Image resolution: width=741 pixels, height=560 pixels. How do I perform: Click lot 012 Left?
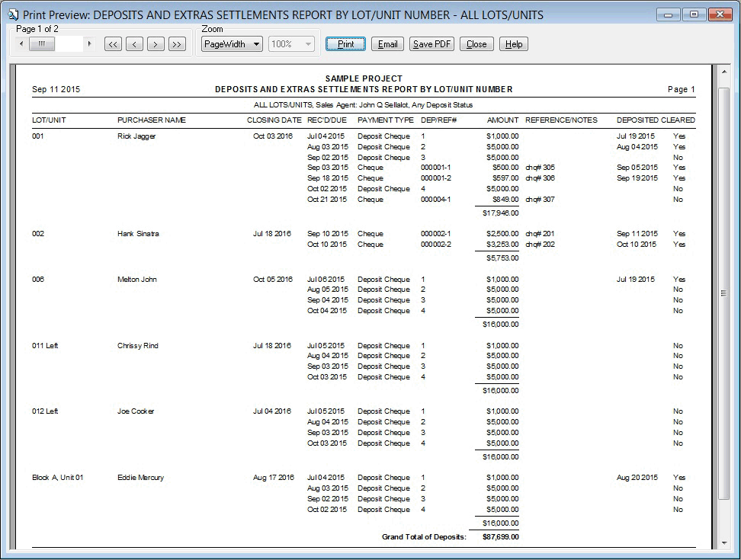[x=45, y=411]
